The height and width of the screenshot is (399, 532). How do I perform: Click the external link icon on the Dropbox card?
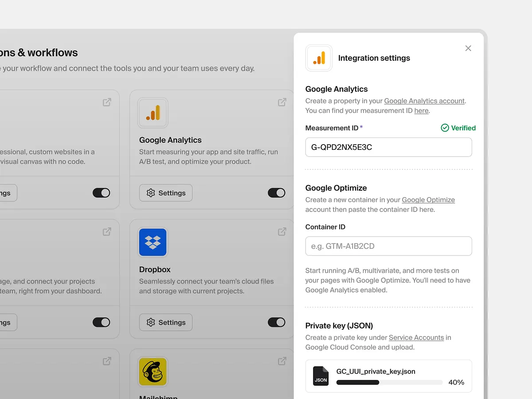coord(282,231)
